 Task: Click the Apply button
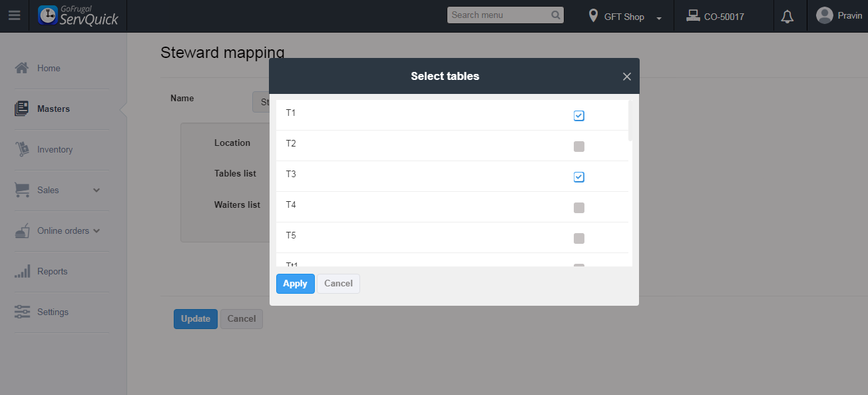[295, 284]
